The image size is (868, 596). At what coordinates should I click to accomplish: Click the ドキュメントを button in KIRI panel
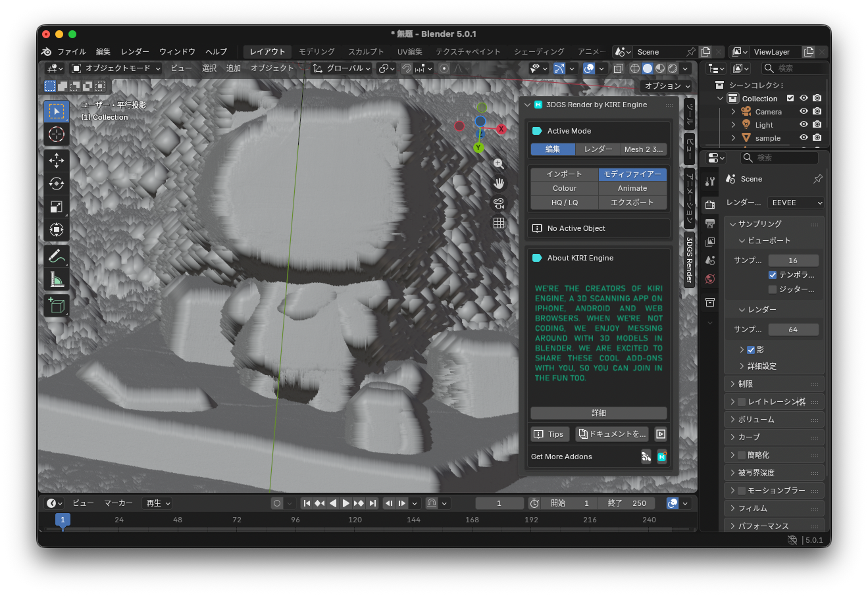pos(611,434)
